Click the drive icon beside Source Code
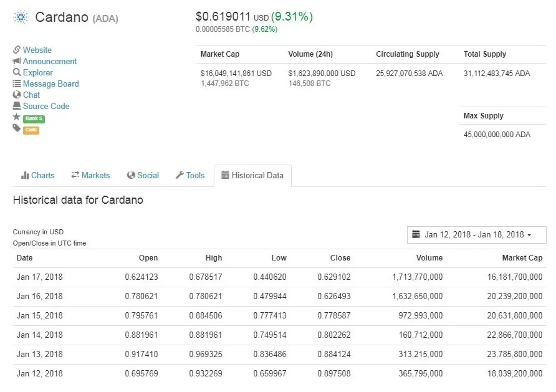556x392 pixels. click(x=17, y=105)
